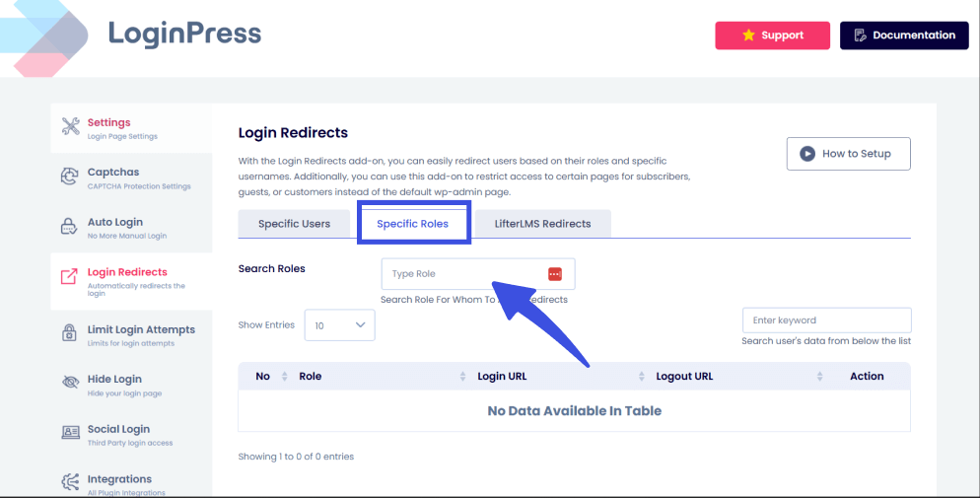Viewport: 980px width, 498px height.
Task: Click the red icon in Type Role field
Action: pos(554,274)
